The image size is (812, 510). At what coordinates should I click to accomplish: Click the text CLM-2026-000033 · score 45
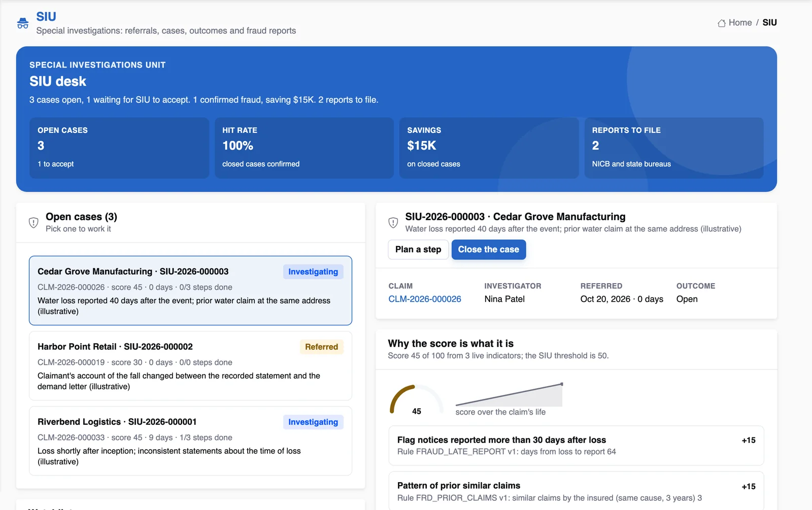[x=90, y=437]
